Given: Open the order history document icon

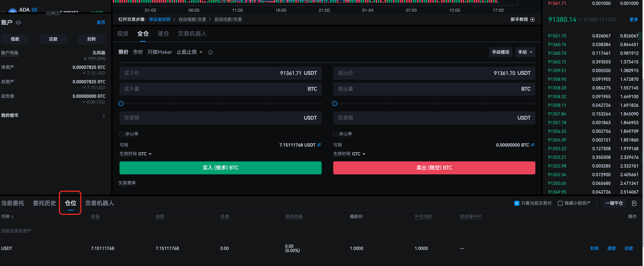Looking at the screenshot, I should [x=634, y=203].
